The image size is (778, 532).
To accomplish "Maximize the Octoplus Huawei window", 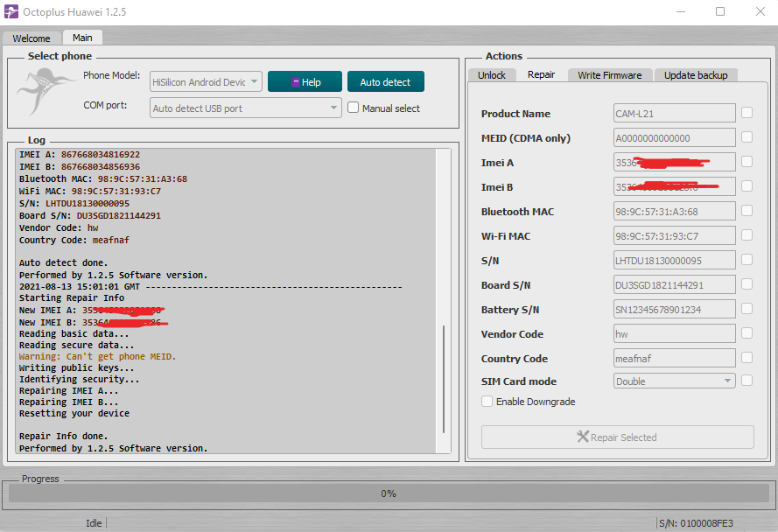I will click(x=720, y=11).
